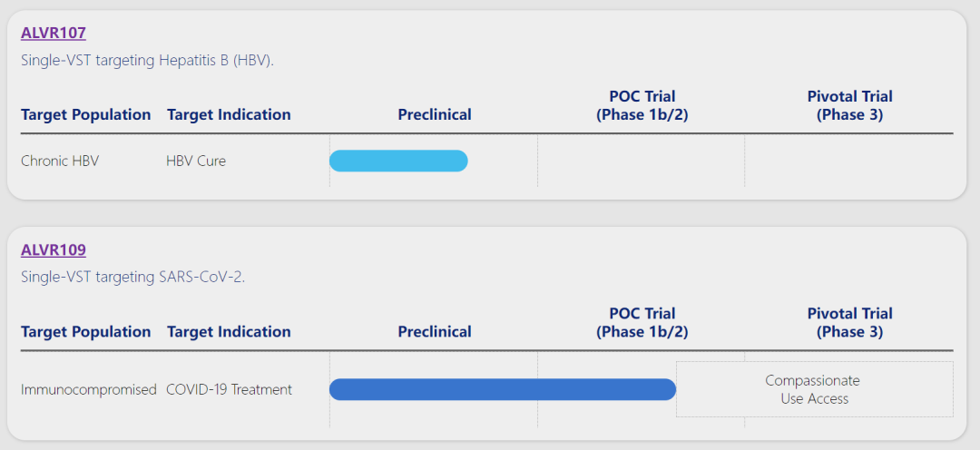This screenshot has width=980, height=450.
Task: Open the ALVR107 link
Action: 54,33
